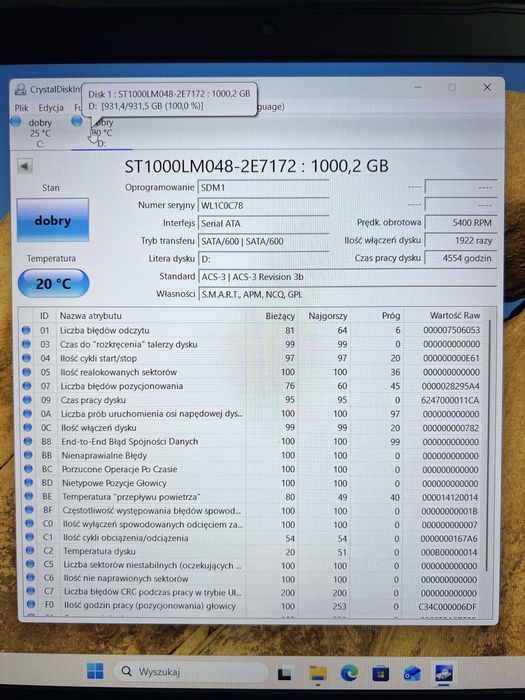This screenshot has width=525, height=700.
Task: Click the Nazwa atrybutu column header
Action: tap(150, 316)
